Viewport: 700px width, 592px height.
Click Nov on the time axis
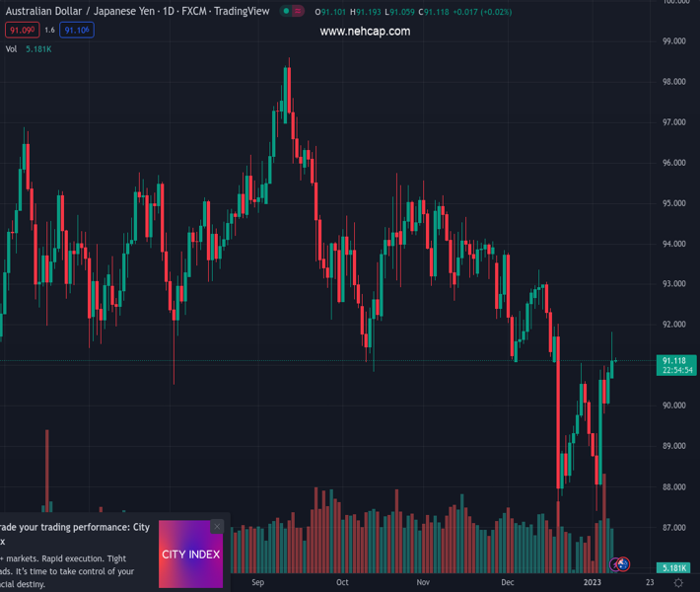point(423,583)
